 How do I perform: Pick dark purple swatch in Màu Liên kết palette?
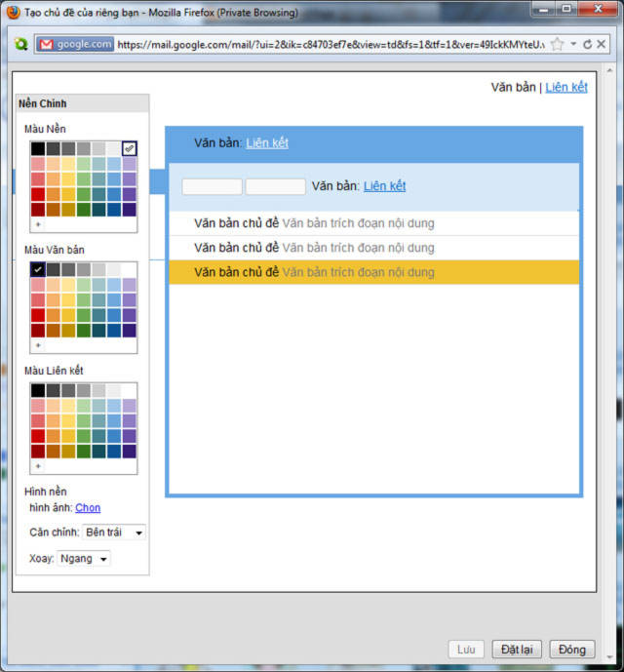[129, 452]
